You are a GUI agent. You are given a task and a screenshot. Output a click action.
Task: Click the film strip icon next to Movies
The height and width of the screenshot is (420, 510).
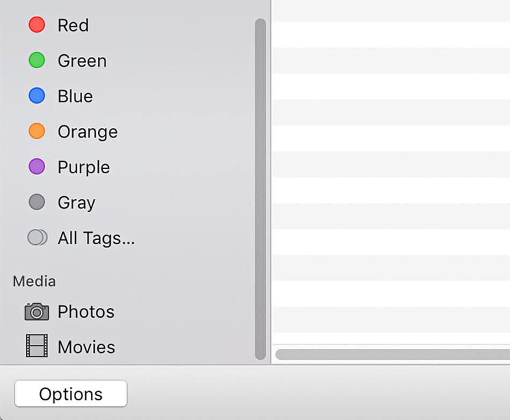pyautogui.click(x=37, y=347)
